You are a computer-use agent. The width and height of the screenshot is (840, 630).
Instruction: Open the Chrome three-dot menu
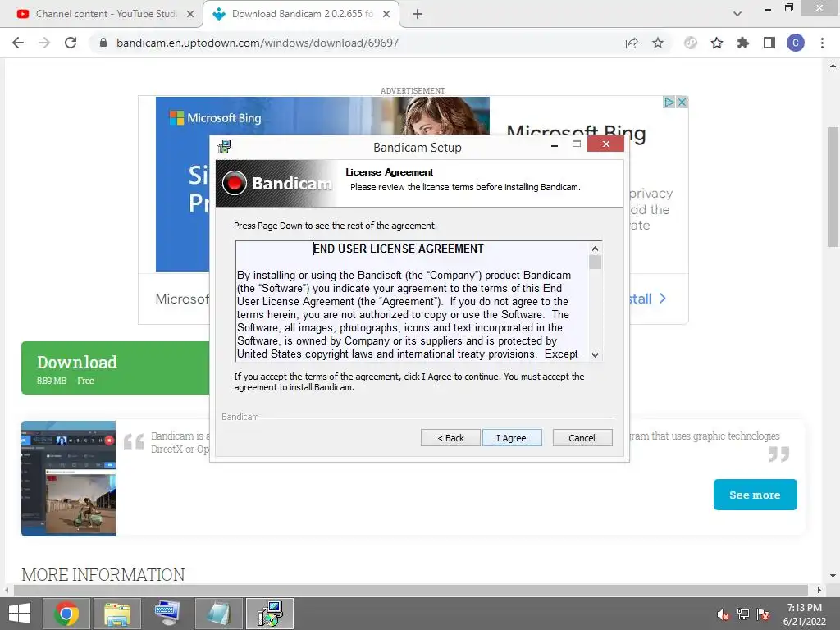pos(822,43)
